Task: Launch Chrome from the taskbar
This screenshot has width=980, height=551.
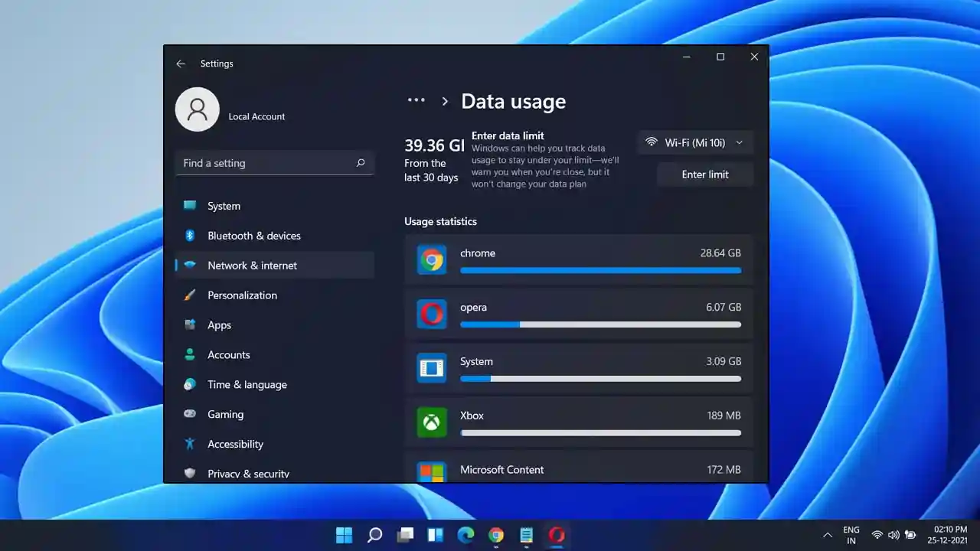Action: point(496,535)
